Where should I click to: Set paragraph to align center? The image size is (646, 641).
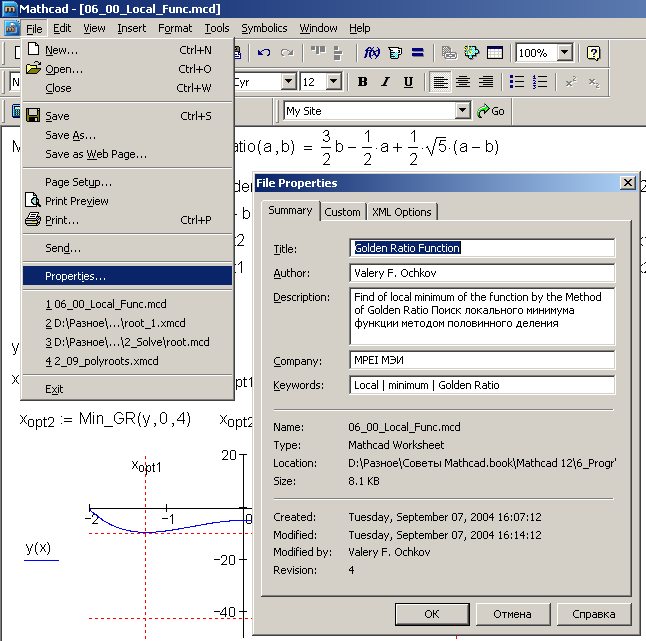[x=463, y=82]
